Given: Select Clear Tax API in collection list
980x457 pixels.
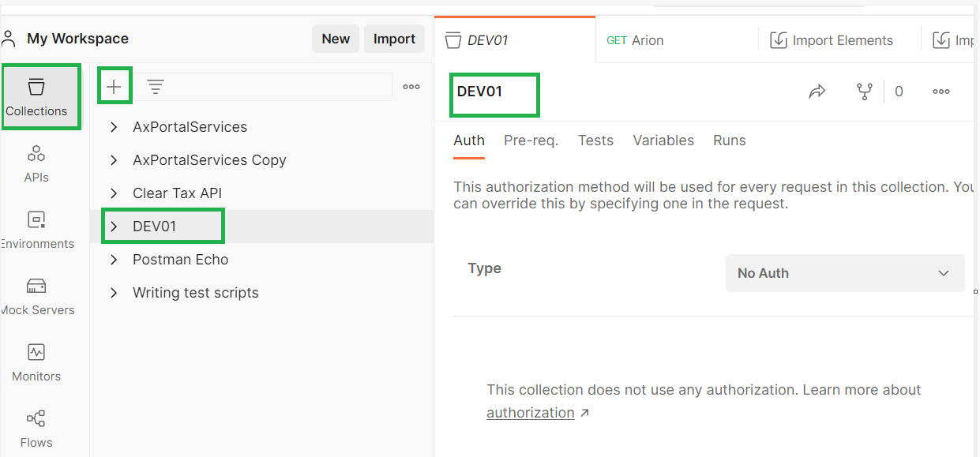Looking at the screenshot, I should coord(177,193).
